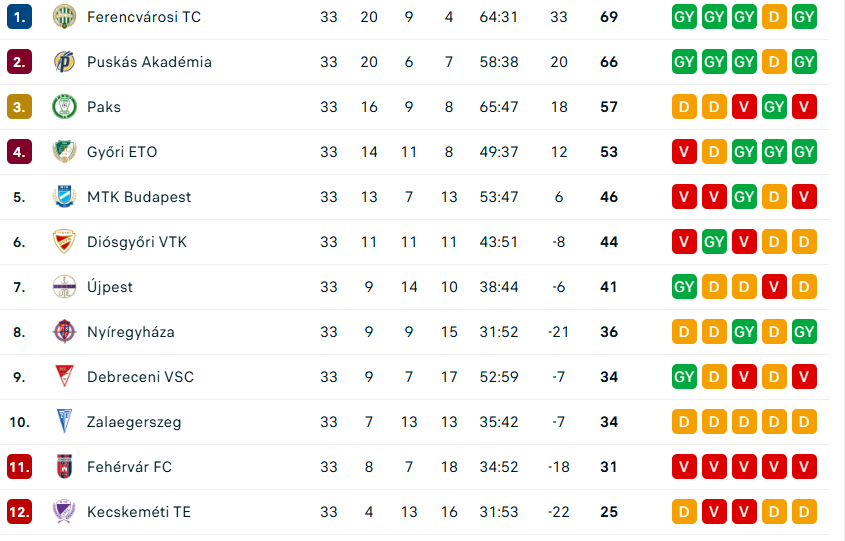Click Ferencvárosi TC's orange D form badge

[x=774, y=17]
